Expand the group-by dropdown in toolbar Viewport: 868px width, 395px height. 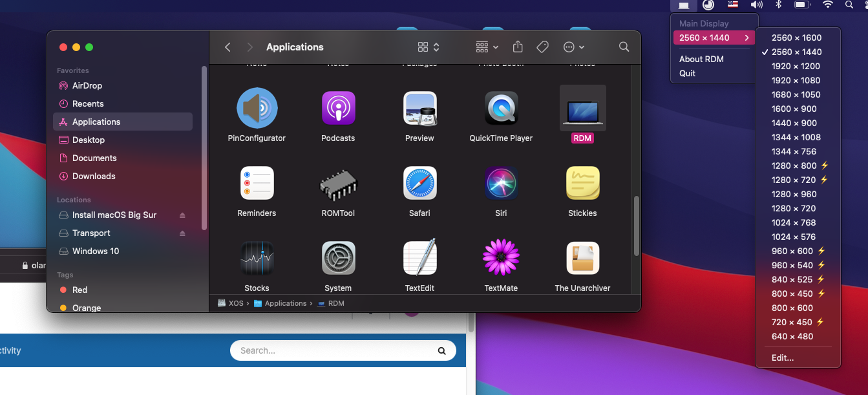tap(487, 47)
